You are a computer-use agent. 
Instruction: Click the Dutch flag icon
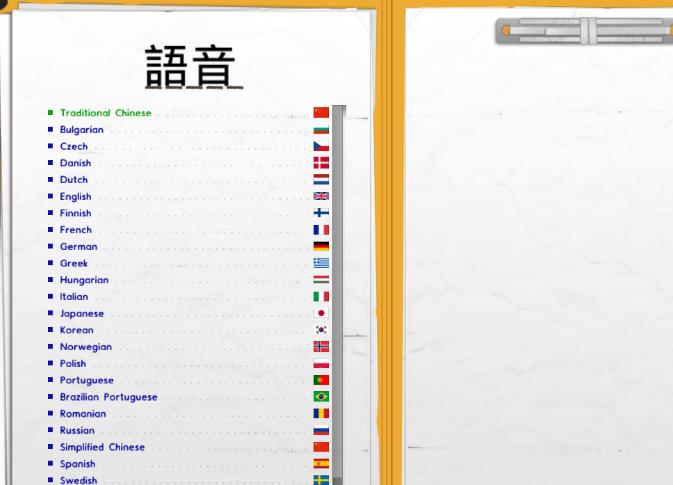point(321,179)
